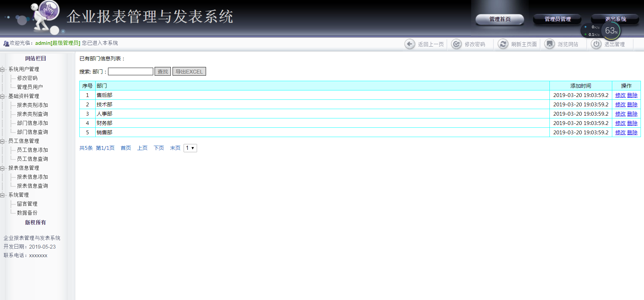Click the 开发日期 text in the sidebar
This screenshot has width=644, height=300.
(30, 247)
